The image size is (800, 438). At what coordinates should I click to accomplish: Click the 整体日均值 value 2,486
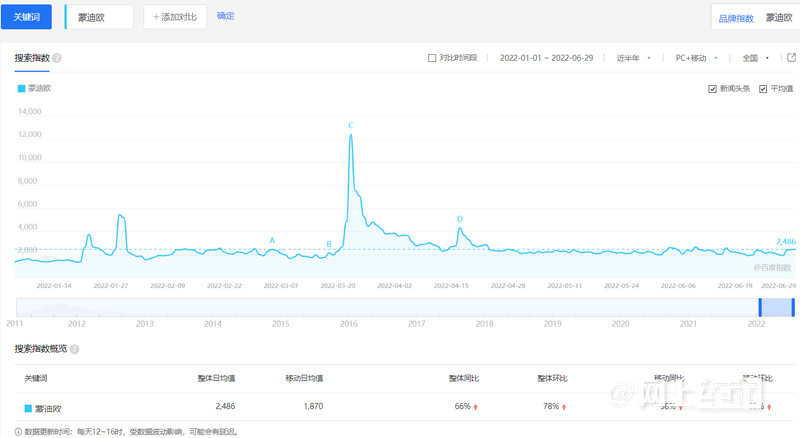point(225,406)
